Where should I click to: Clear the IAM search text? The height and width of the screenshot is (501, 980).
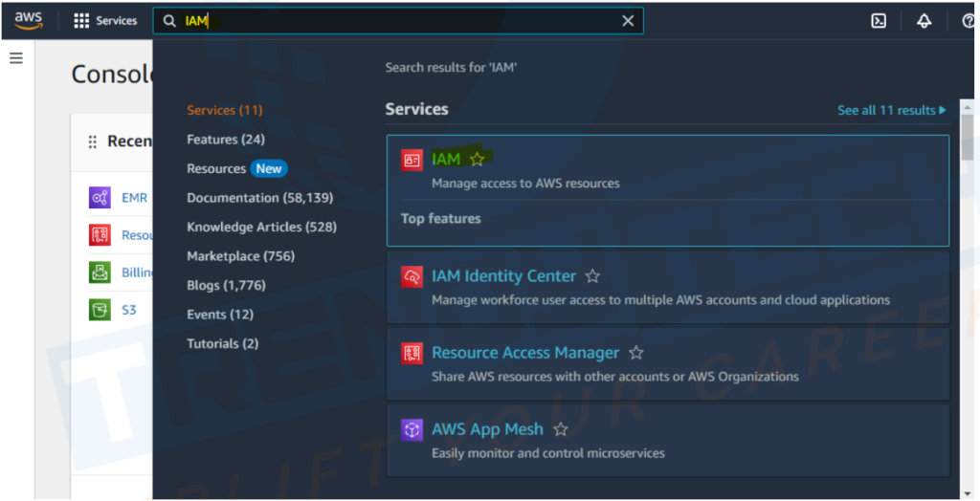point(628,21)
